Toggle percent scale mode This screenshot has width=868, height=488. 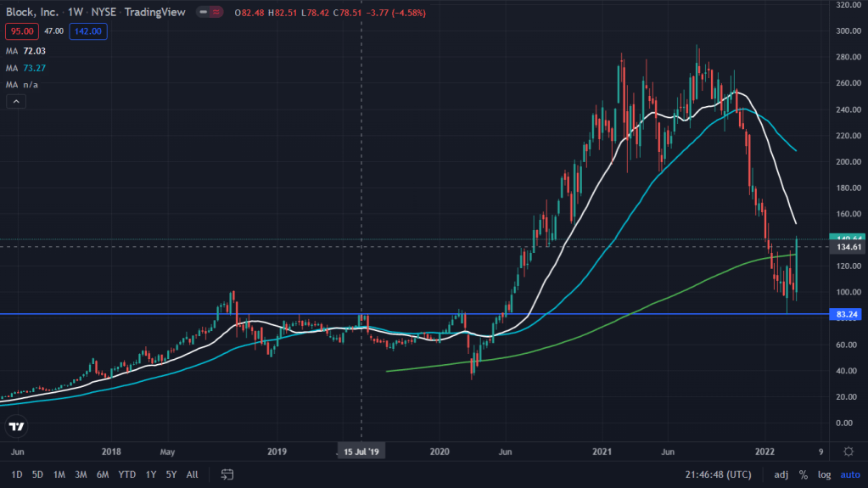(x=803, y=474)
